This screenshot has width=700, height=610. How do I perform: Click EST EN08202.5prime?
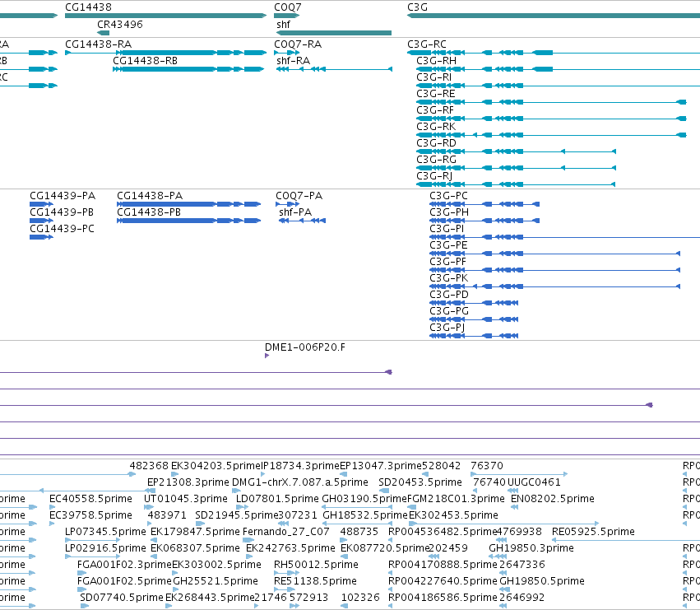tap(553, 499)
